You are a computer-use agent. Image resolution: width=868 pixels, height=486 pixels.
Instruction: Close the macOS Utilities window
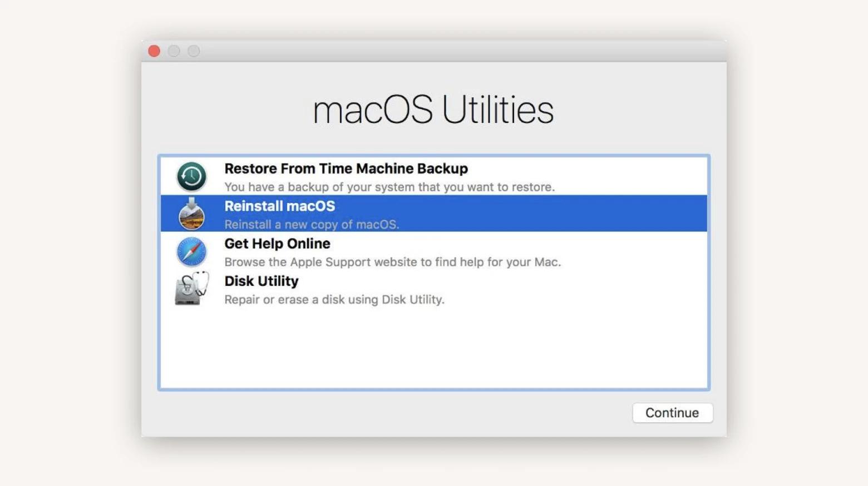[x=154, y=51]
